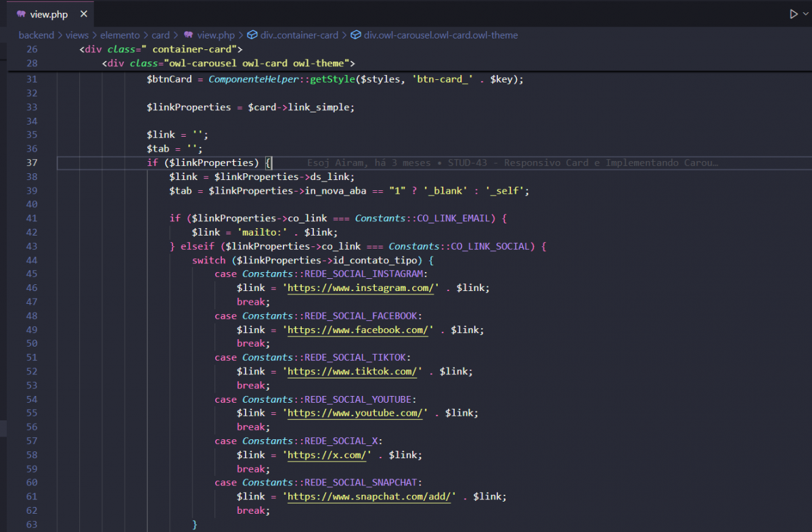The width and height of the screenshot is (812, 532).
Task: Select the view.php editor tab
Action: click(49, 14)
